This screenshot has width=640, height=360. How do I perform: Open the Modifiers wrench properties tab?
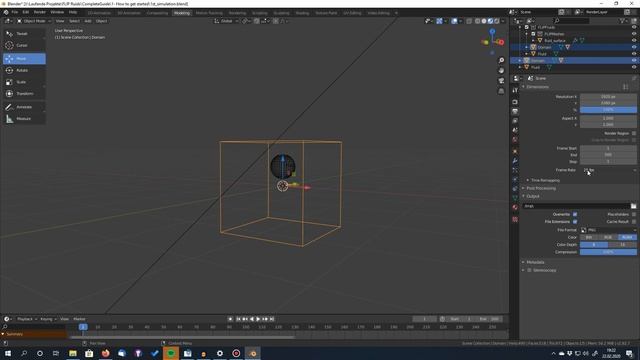515,161
